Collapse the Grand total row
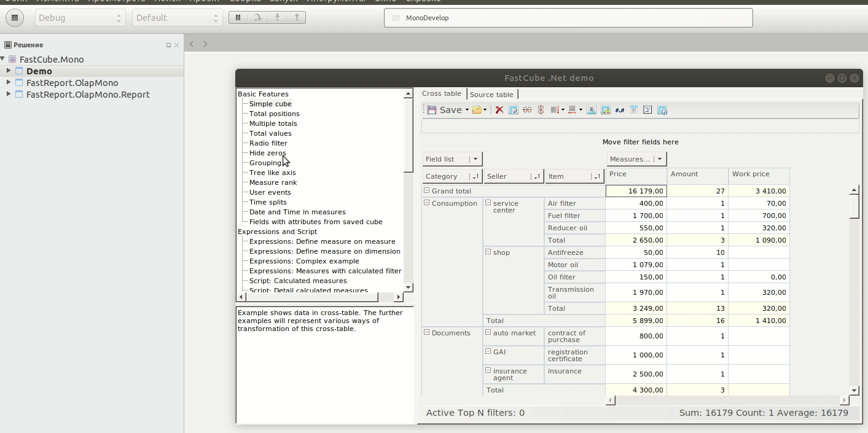Viewport: 868px width, 433px height. click(427, 190)
